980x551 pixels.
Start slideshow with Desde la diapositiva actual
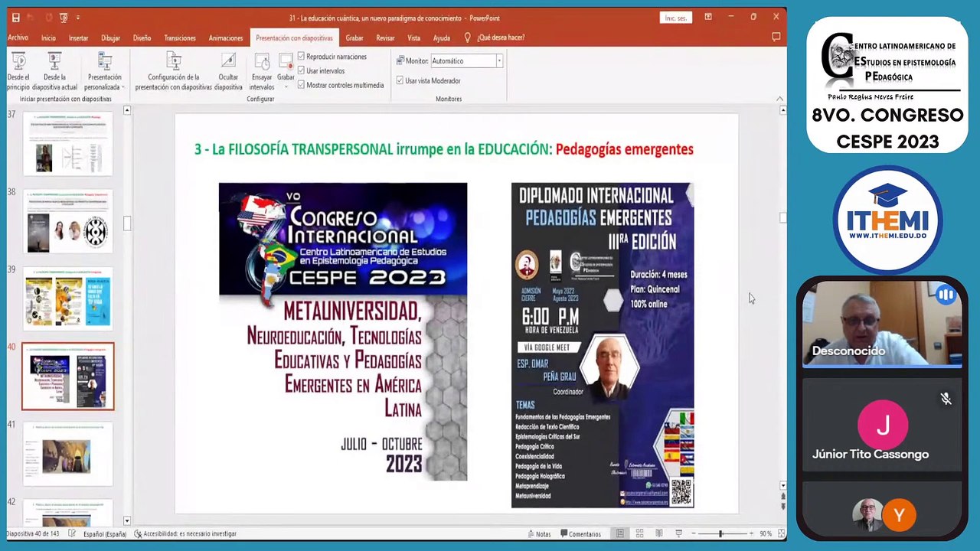point(54,72)
